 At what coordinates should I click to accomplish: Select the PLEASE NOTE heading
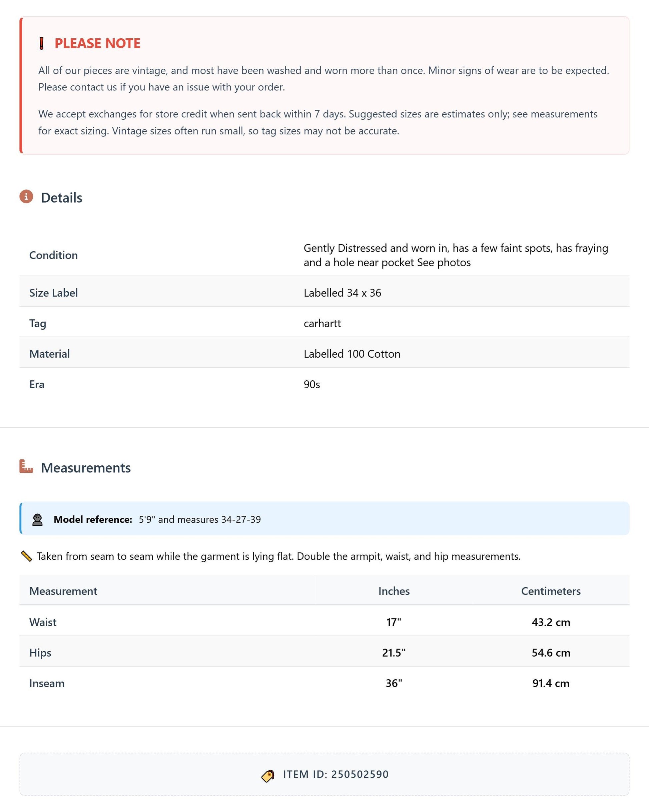click(97, 43)
